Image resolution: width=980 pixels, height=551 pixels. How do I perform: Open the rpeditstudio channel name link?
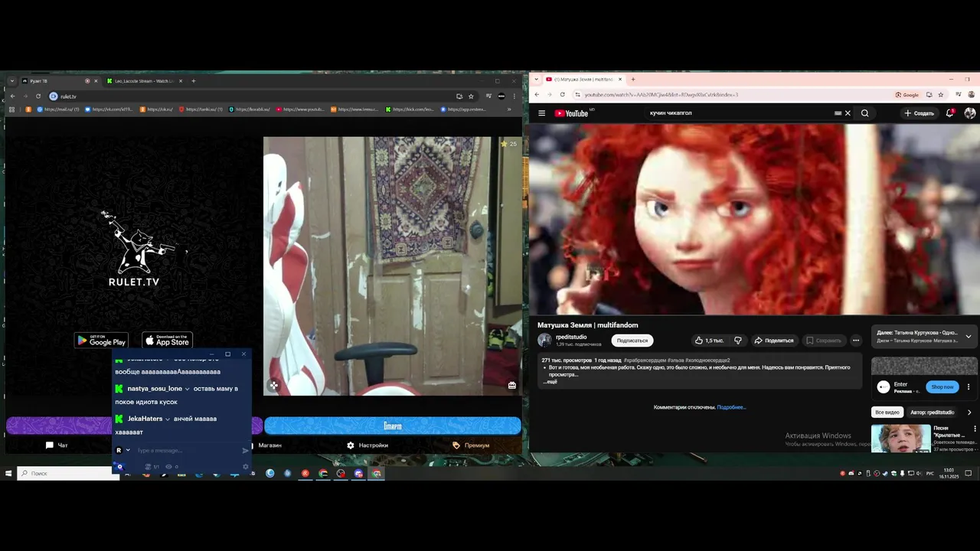(571, 337)
